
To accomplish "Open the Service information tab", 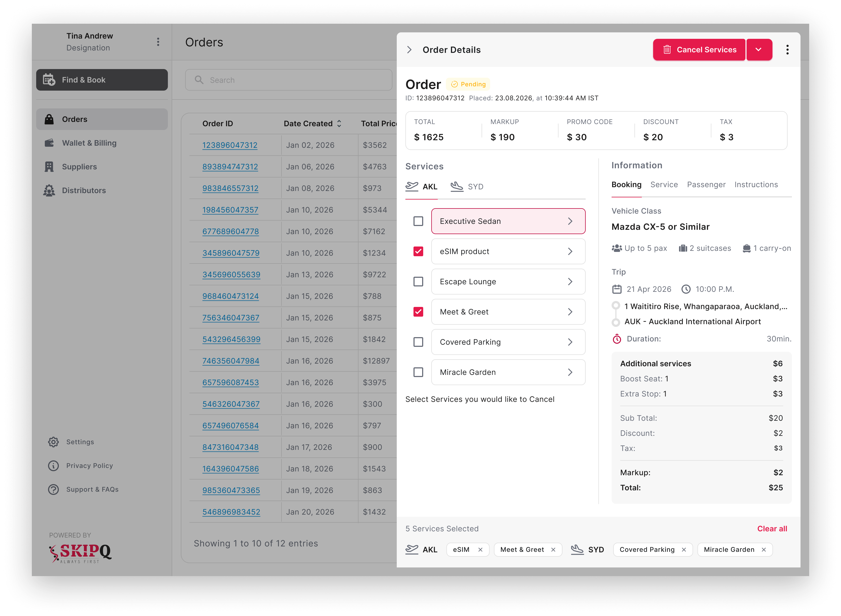I will coord(664,184).
